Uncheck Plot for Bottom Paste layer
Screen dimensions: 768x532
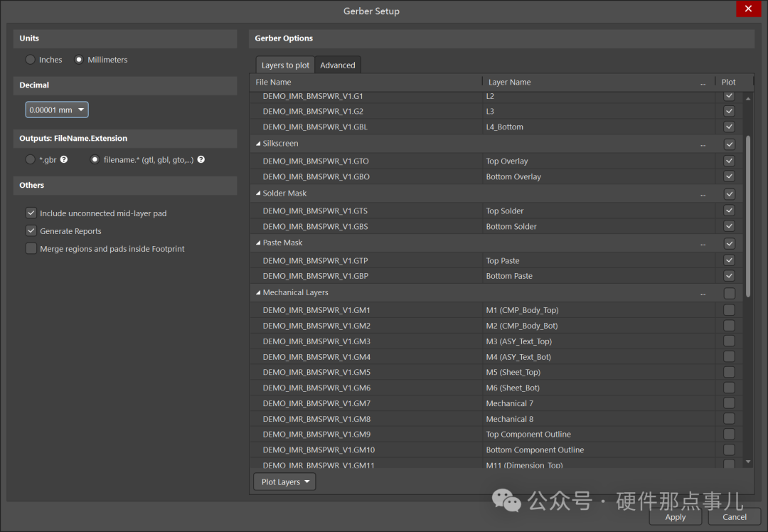729,276
